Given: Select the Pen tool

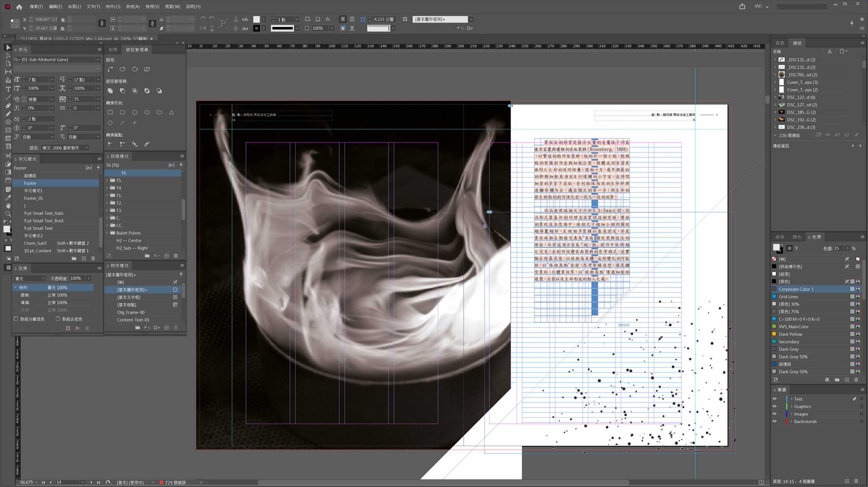Looking at the screenshot, I should tap(8, 105).
